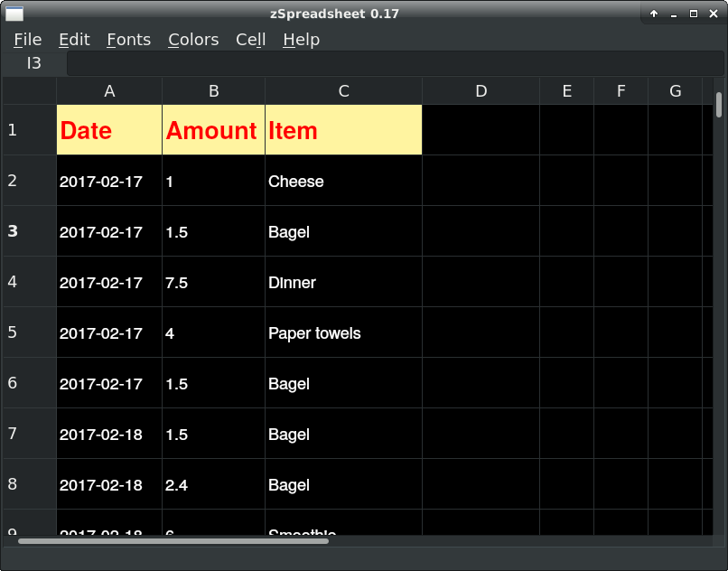Click the vertical scrollbar thumb
This screenshot has width=728, height=571.
click(719, 105)
